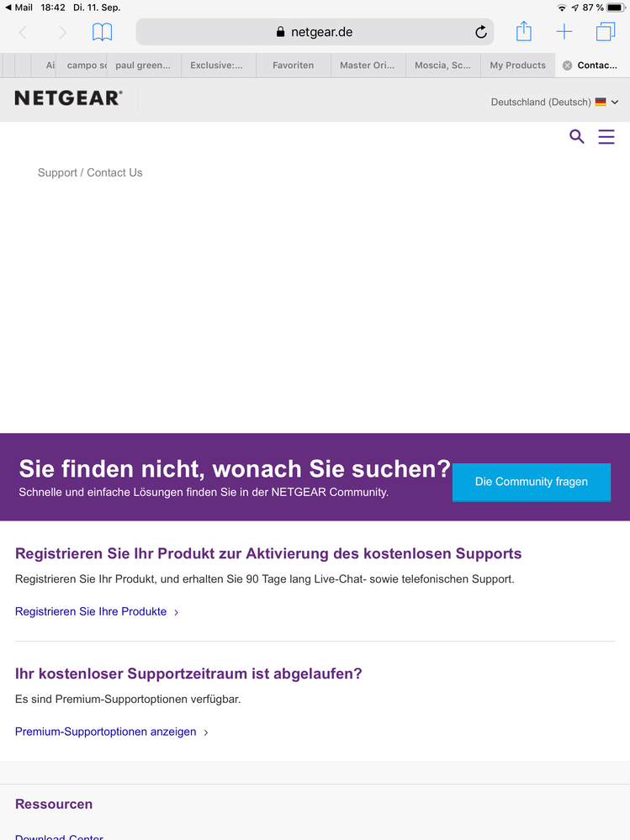Open the bookmarks book icon
Image resolution: width=630 pixels, height=840 pixels.
coord(102,32)
